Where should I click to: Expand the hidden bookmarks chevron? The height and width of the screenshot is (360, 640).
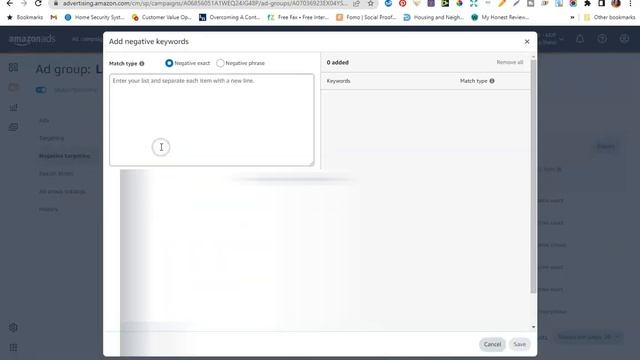[572, 18]
